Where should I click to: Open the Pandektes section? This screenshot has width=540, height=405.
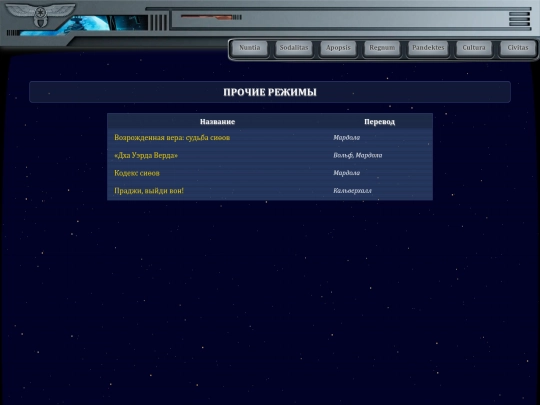click(428, 48)
